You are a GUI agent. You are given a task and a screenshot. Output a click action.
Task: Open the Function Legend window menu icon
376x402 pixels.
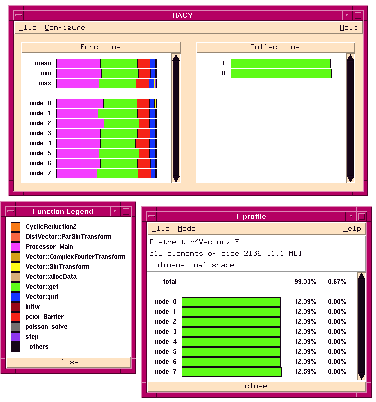pos(10,211)
